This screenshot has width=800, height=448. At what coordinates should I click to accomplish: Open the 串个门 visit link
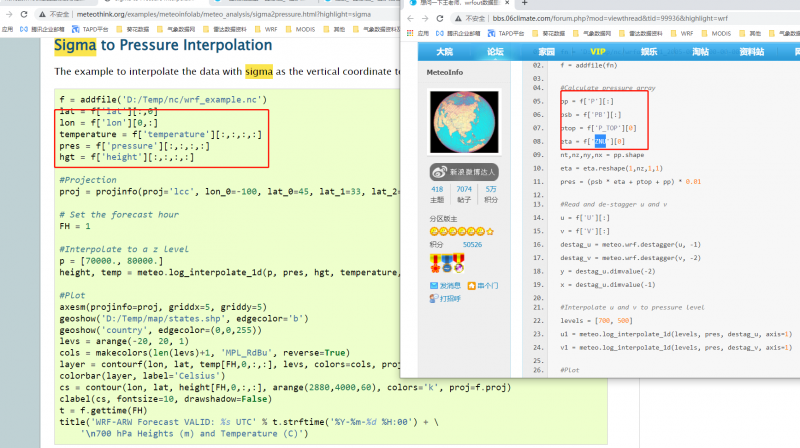(487, 285)
